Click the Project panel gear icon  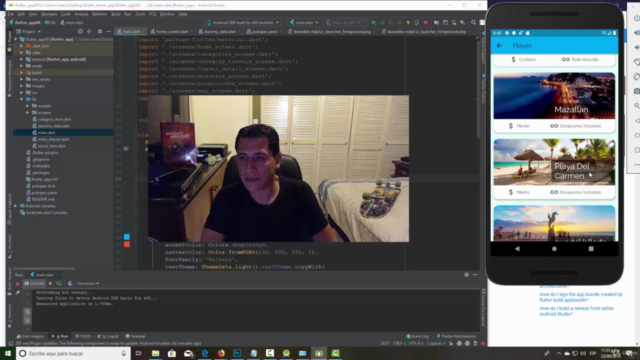[x=100, y=31]
